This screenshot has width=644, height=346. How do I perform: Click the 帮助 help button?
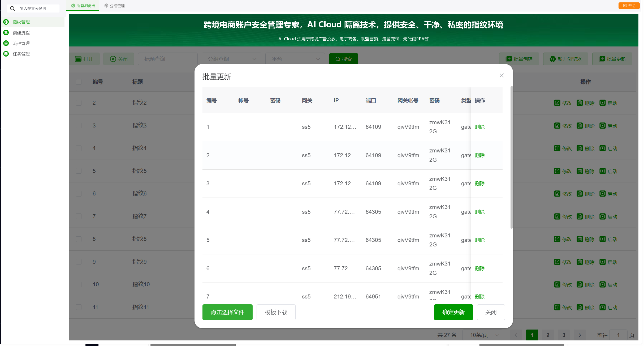click(x=629, y=6)
